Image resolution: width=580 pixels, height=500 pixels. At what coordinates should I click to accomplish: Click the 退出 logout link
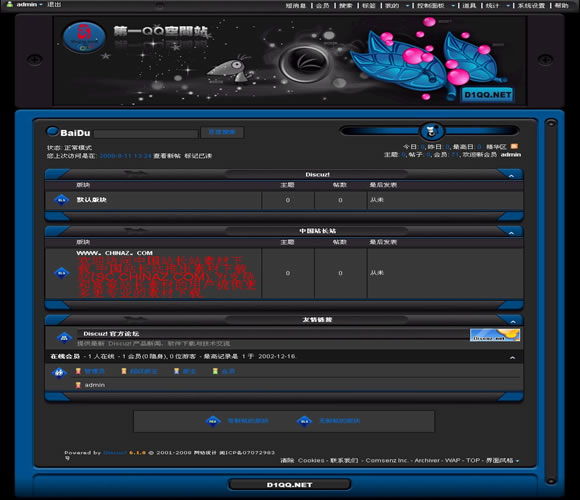(54, 4)
